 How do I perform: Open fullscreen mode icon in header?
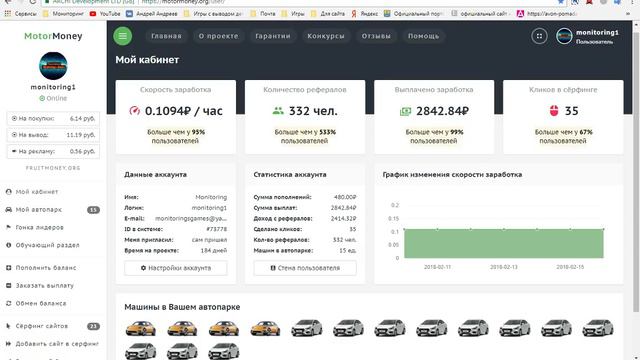(x=539, y=36)
